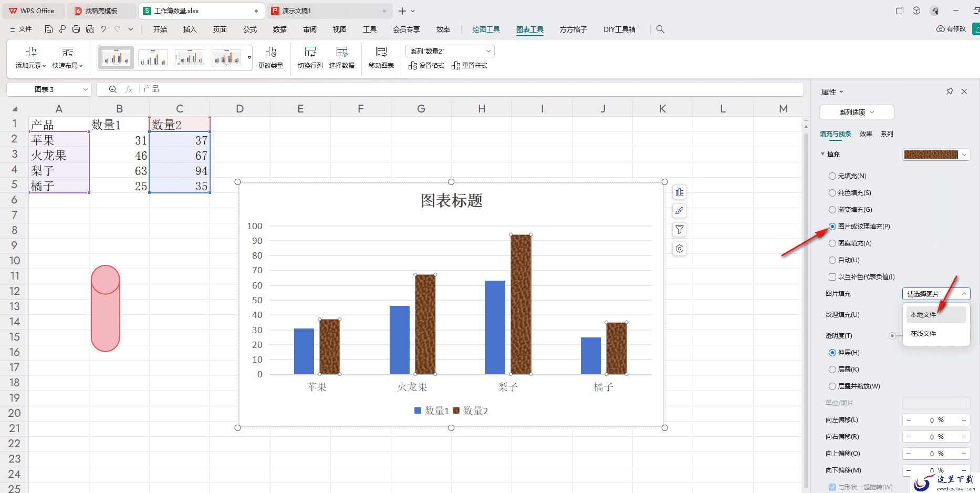Image resolution: width=980 pixels, height=493 pixels.
Task: Increase left offset (向左偏移) value
Action: tap(964, 420)
